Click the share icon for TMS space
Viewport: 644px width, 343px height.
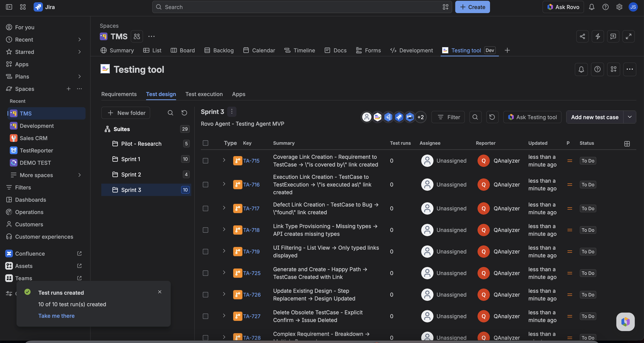click(582, 36)
